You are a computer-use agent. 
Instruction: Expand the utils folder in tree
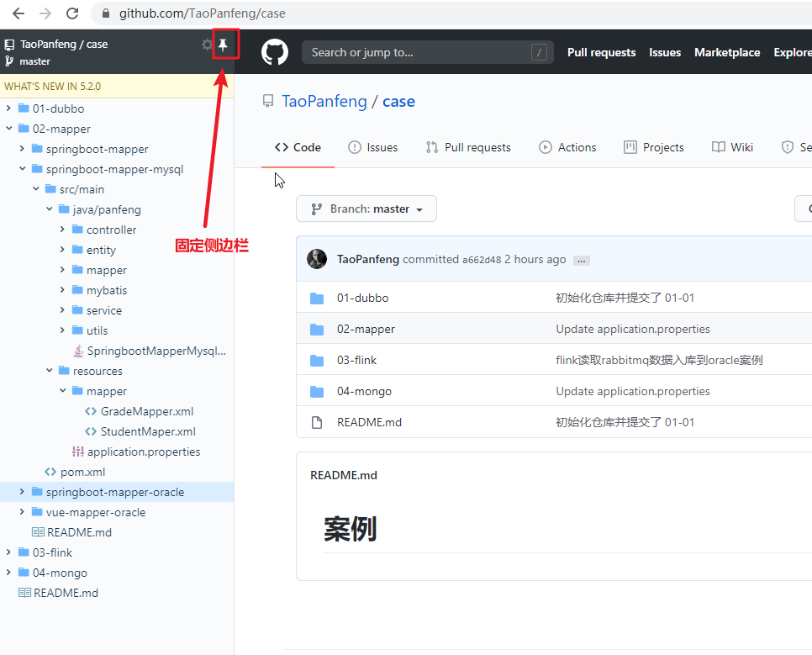click(62, 330)
